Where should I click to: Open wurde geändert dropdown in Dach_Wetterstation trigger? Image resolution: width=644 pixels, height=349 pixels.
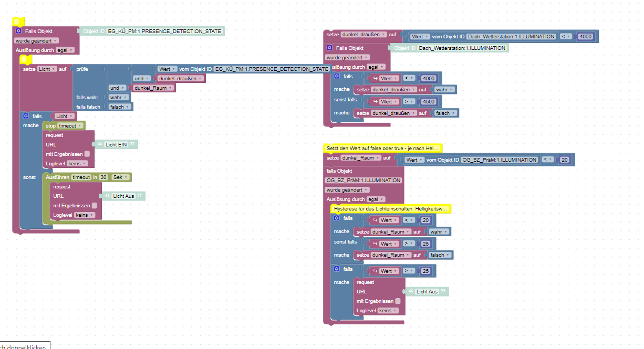[348, 57]
